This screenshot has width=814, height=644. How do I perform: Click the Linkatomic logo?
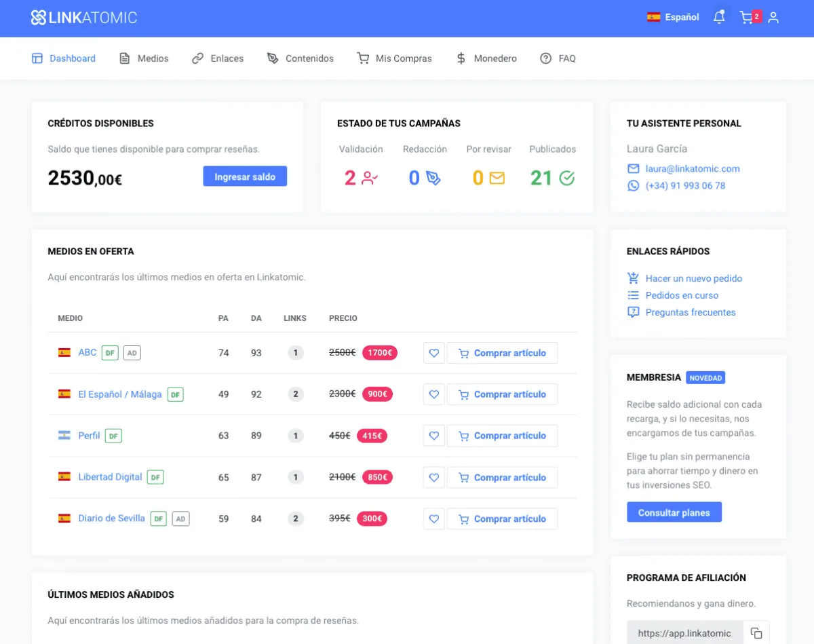click(84, 18)
